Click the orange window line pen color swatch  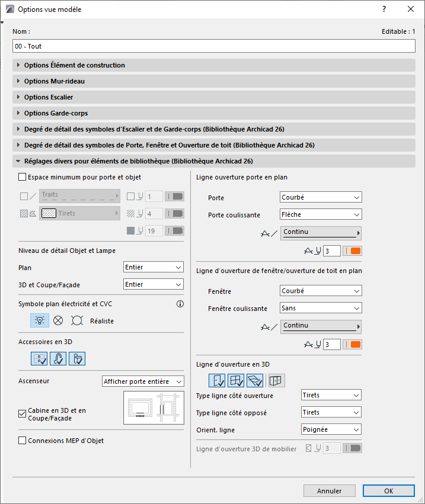(352, 344)
